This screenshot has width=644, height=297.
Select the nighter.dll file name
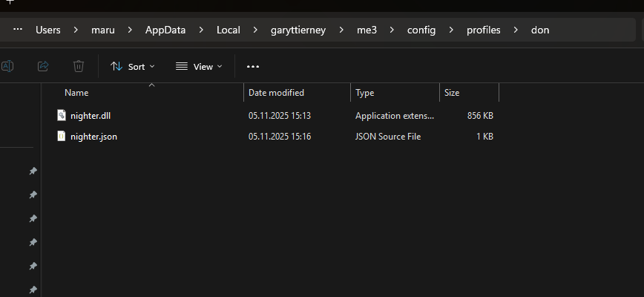91,116
